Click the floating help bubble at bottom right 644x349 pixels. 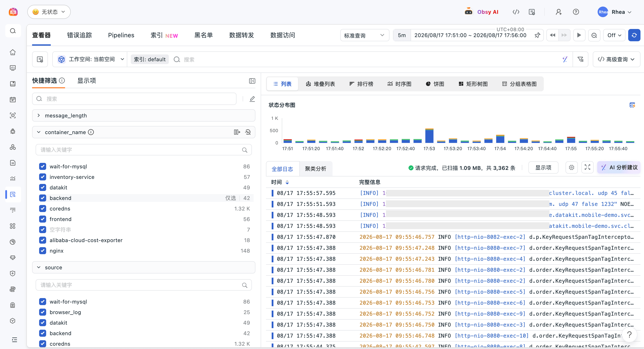(x=629, y=335)
